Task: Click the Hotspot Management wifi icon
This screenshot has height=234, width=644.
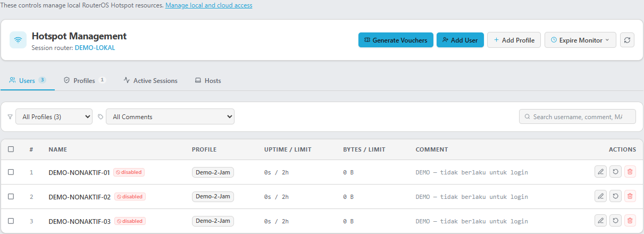Action: (x=18, y=40)
